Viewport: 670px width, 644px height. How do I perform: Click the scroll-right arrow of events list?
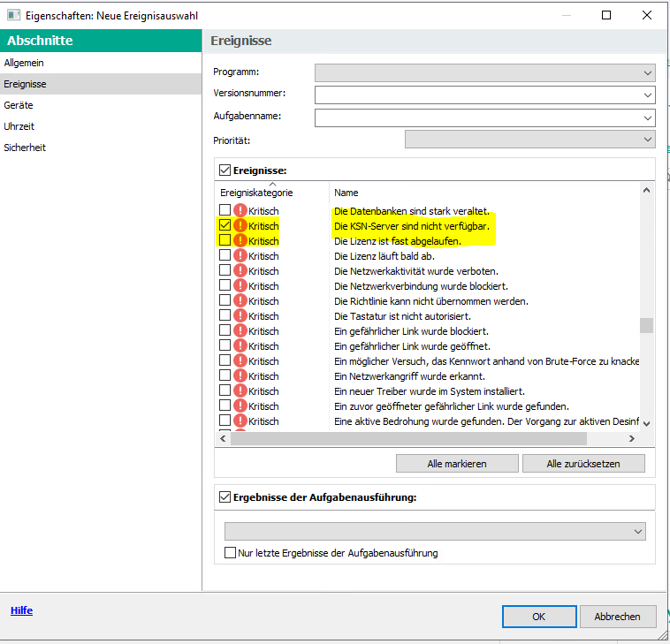[632, 438]
